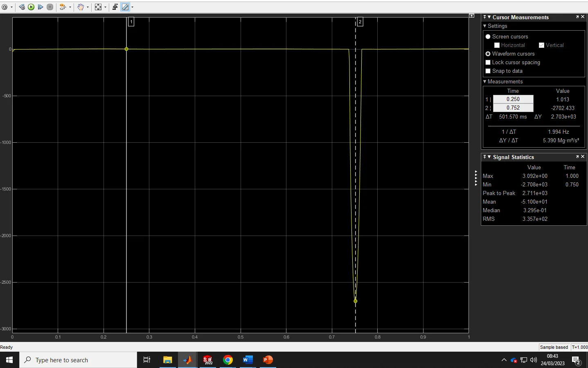This screenshot has width=588, height=368.
Task: Click the Sample based status indicator
Action: tap(554, 347)
